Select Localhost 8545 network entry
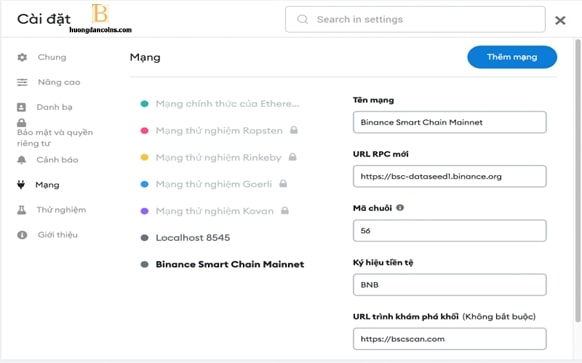582x363 pixels. click(x=193, y=238)
